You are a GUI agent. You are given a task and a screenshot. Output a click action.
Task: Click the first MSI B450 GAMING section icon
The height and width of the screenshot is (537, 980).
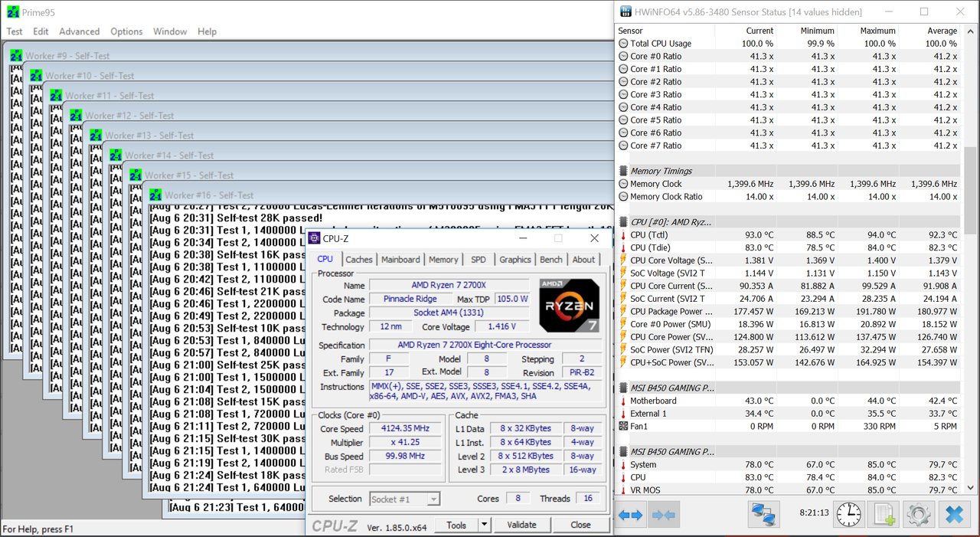(x=623, y=388)
